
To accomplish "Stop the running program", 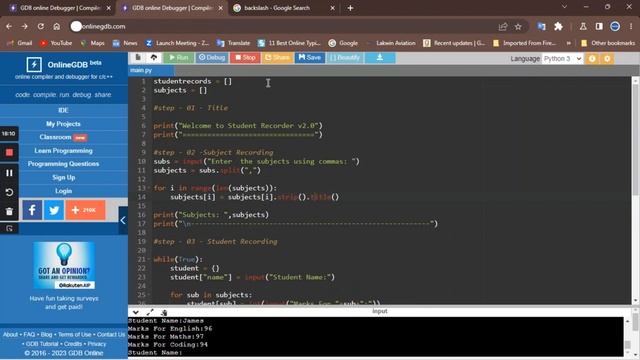I will 245,58.
